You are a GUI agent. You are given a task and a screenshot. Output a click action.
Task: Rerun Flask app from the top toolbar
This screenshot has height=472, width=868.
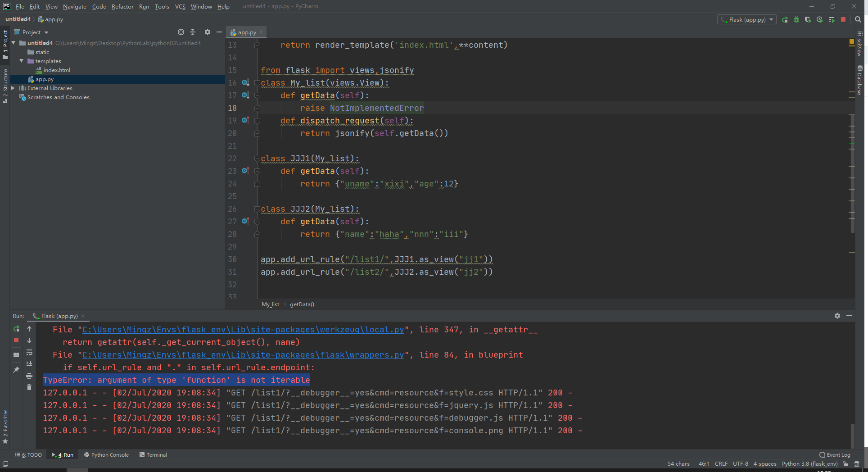tap(785, 20)
